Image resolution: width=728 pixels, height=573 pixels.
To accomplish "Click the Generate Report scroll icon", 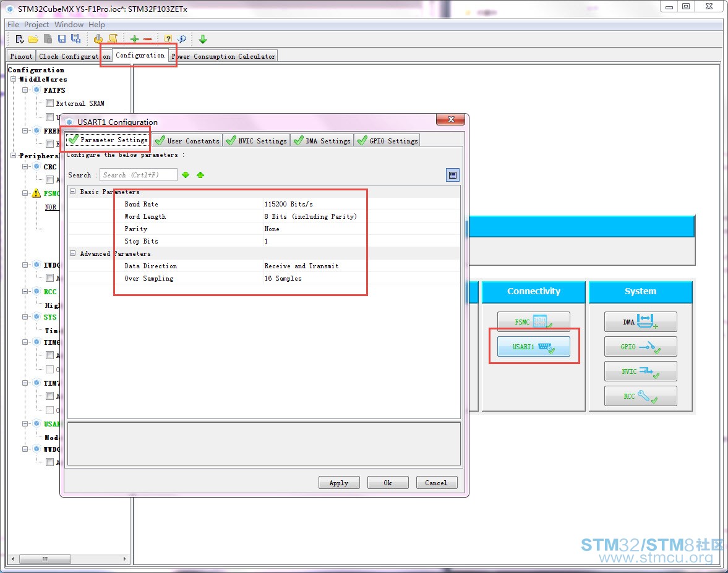I will 113,39.
